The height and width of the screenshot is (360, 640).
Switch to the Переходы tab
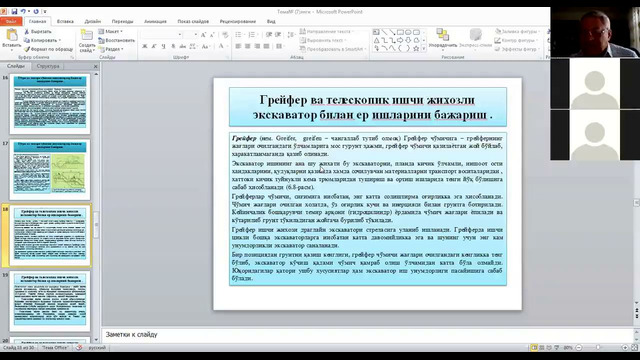(x=122, y=21)
